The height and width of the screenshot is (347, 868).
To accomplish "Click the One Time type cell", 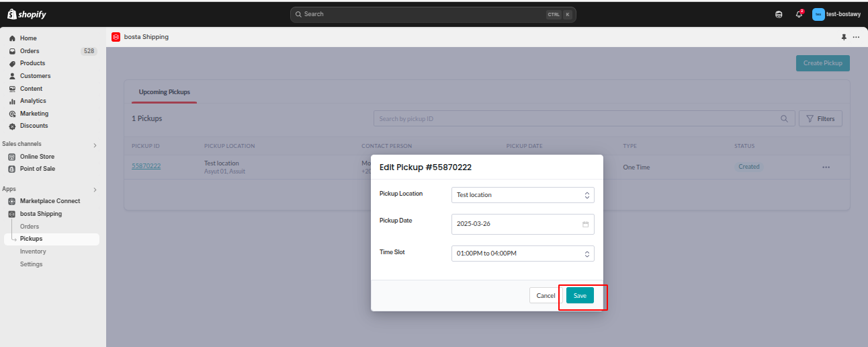I will [x=636, y=167].
